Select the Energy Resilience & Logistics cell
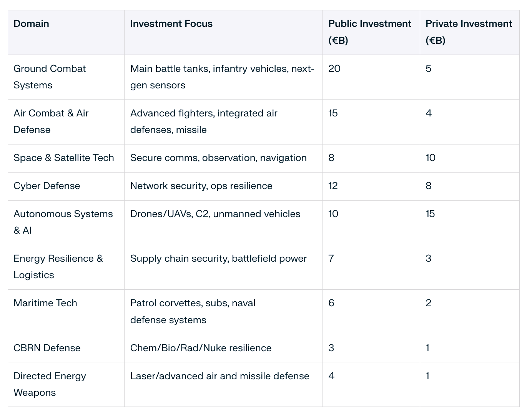Screen dimensions: 532x415 [x=58, y=267]
